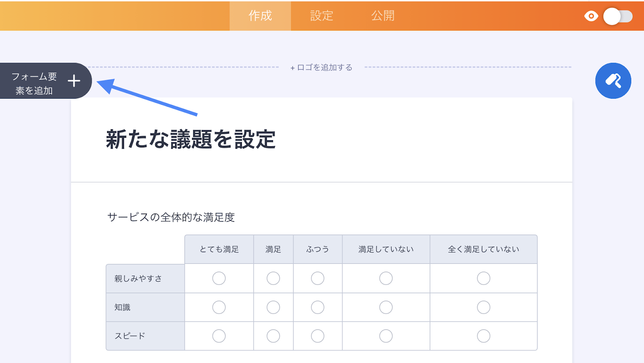Click the フォーム要素を追加 button label
This screenshot has width=644, height=363.
pos(34,83)
